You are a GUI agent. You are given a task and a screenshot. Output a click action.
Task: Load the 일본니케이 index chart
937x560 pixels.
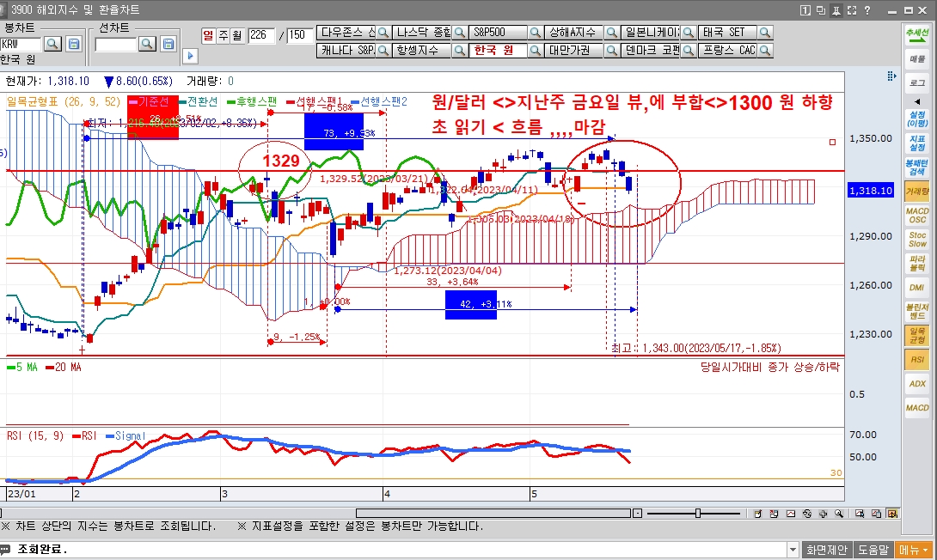tap(650, 33)
